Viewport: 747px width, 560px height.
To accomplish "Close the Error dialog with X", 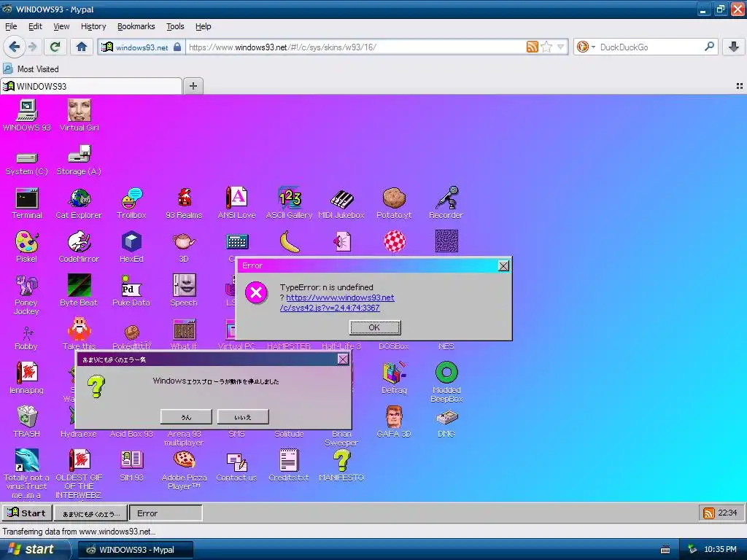I will pos(503,265).
